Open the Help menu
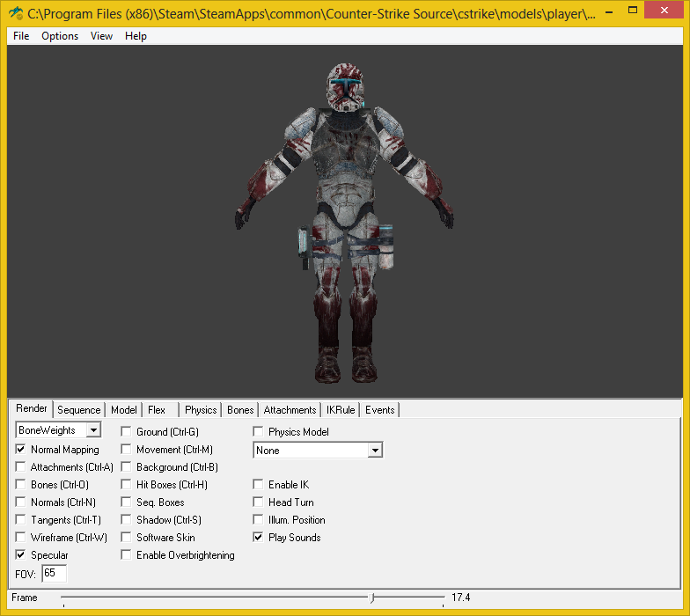690x616 pixels. (136, 36)
